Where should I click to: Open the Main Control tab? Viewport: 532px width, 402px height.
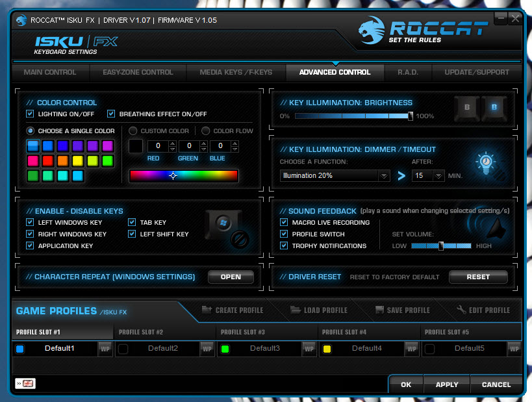pyautogui.click(x=50, y=72)
